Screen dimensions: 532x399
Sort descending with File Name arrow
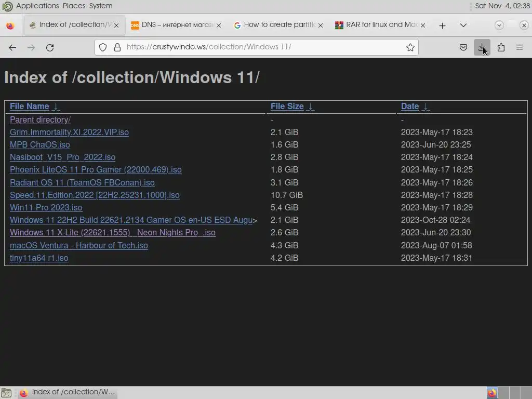point(57,107)
